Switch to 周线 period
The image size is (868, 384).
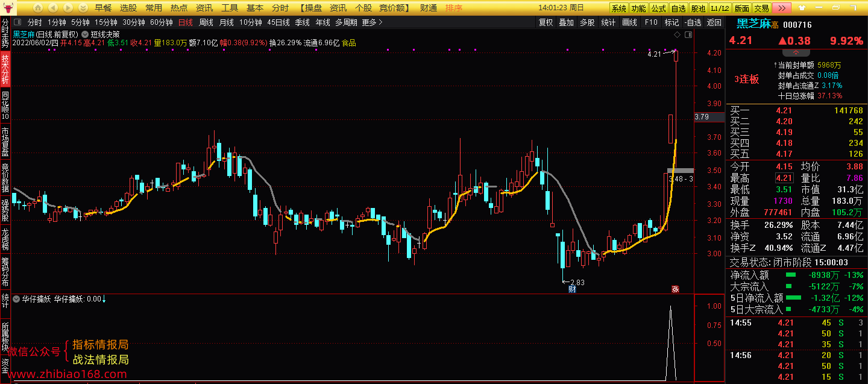point(206,22)
